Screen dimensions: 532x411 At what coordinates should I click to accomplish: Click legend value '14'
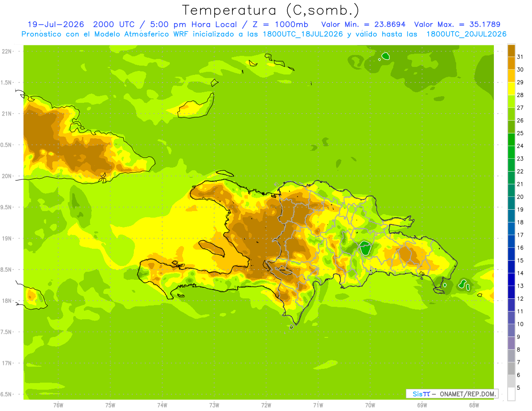click(520, 273)
